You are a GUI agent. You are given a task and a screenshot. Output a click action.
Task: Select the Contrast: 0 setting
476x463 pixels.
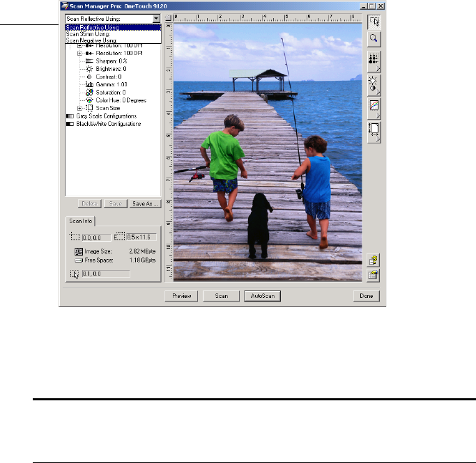[x=109, y=77]
